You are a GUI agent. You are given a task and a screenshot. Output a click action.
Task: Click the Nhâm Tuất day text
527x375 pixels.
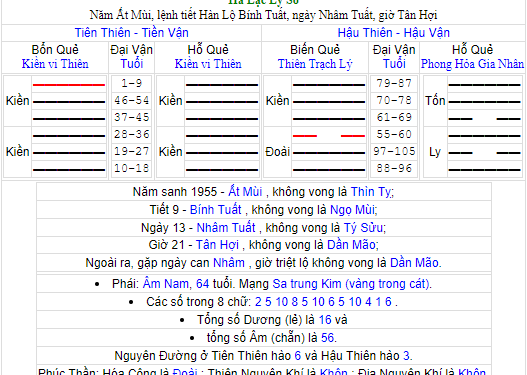[226, 227]
